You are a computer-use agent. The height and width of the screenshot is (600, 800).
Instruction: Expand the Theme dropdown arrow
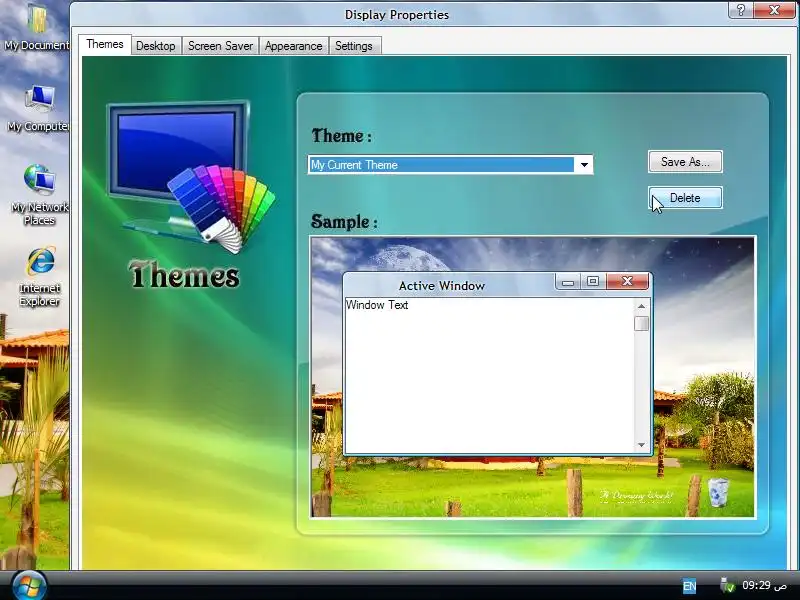point(584,165)
